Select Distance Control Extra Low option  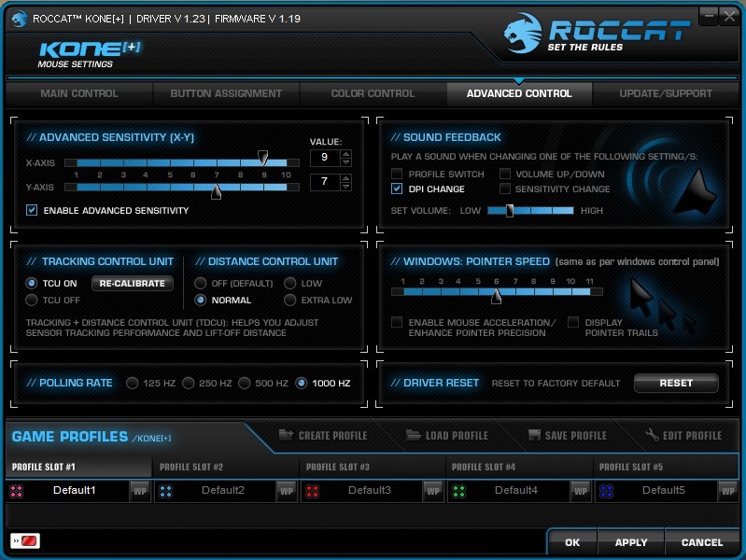click(290, 300)
